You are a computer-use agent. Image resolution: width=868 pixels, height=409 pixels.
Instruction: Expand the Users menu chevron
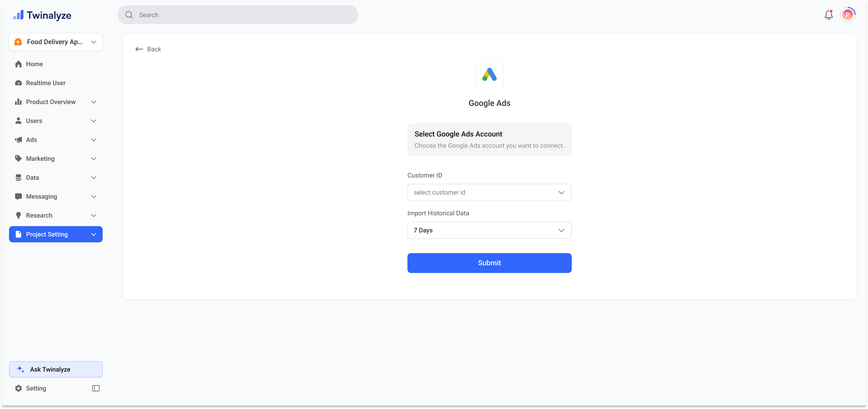coord(94,121)
